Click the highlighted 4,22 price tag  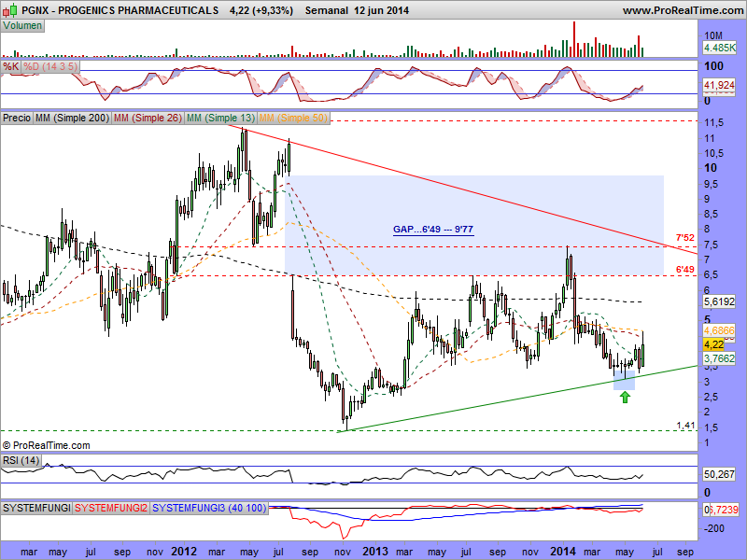[x=713, y=344]
